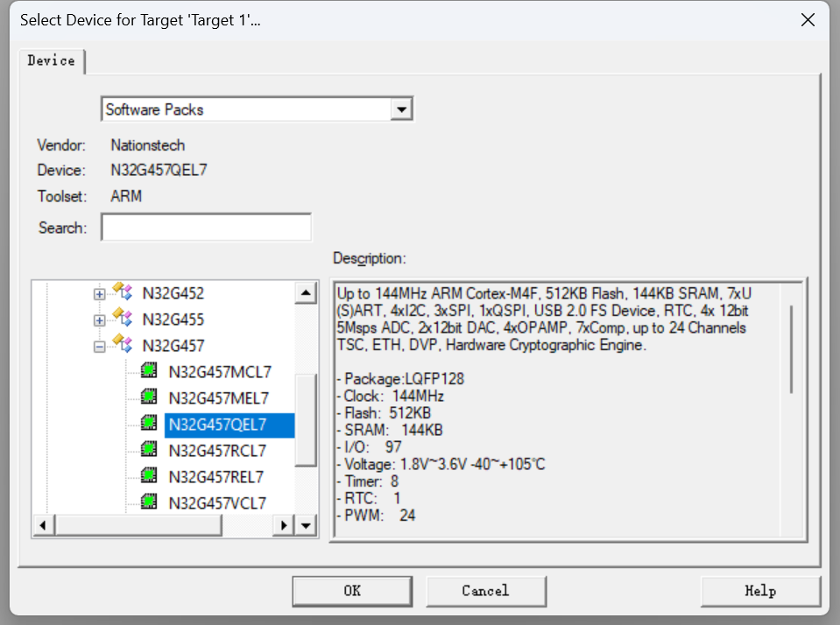
Task: Click the N32G455 family icon
Action: (x=123, y=318)
